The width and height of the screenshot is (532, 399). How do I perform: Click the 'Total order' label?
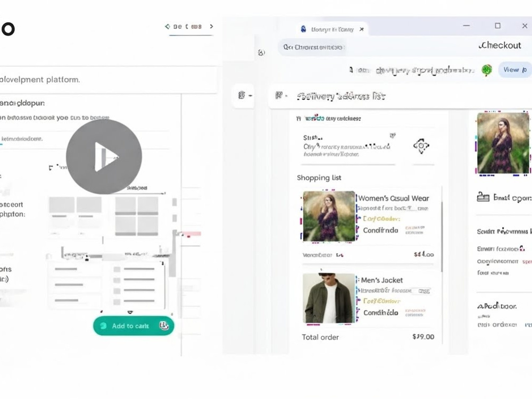[320, 337]
